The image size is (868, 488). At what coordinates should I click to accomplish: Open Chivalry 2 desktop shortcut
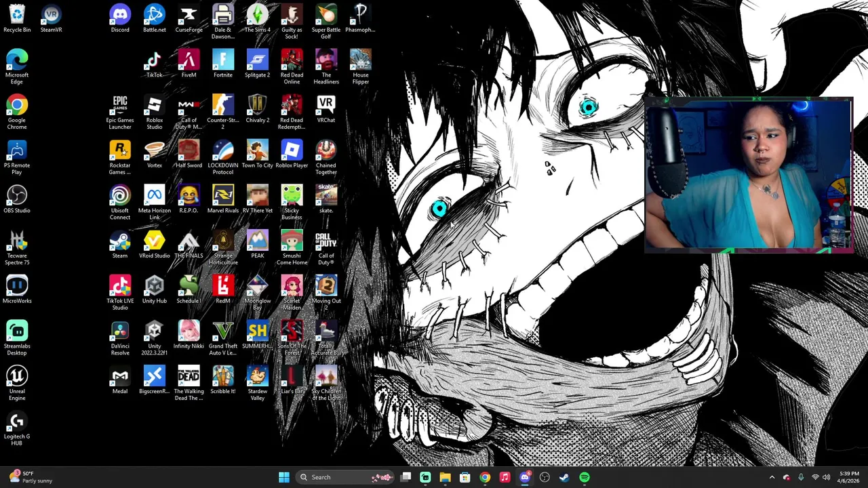click(257, 108)
